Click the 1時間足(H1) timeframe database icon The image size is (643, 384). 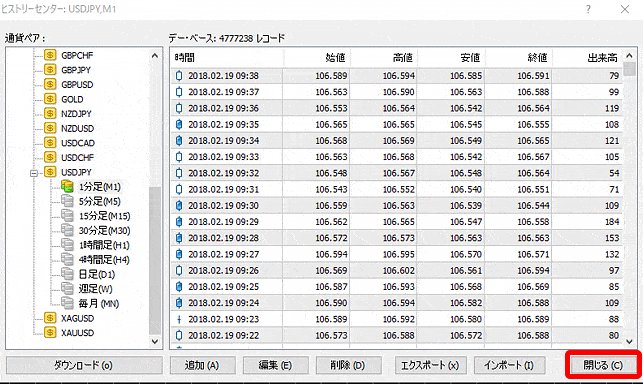pos(67,245)
